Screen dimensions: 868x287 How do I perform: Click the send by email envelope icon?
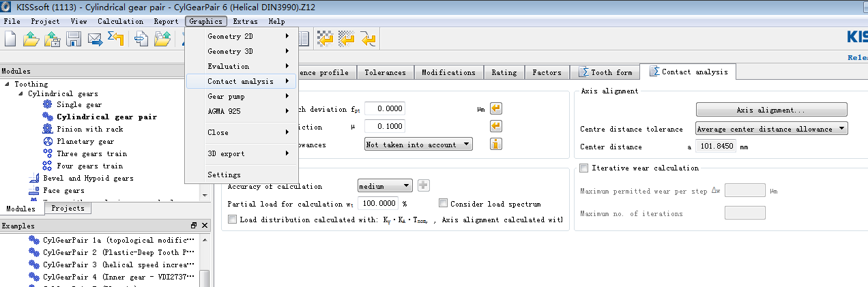(x=95, y=40)
